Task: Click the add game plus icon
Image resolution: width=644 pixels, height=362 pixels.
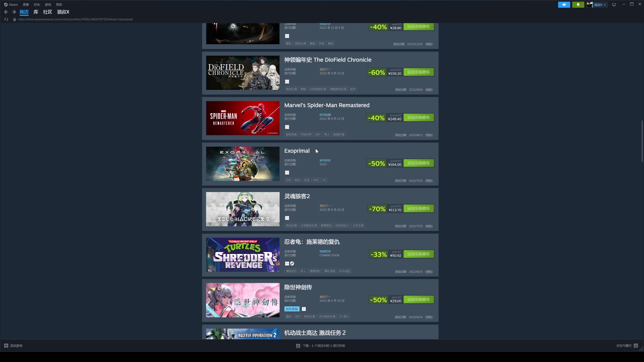Action: (x=6, y=346)
